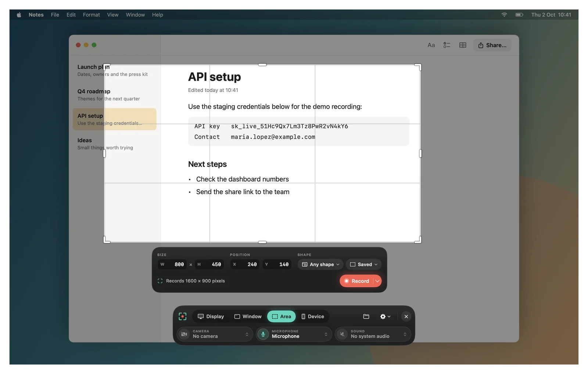
Task: Open the File menu
Action: pyautogui.click(x=55, y=15)
